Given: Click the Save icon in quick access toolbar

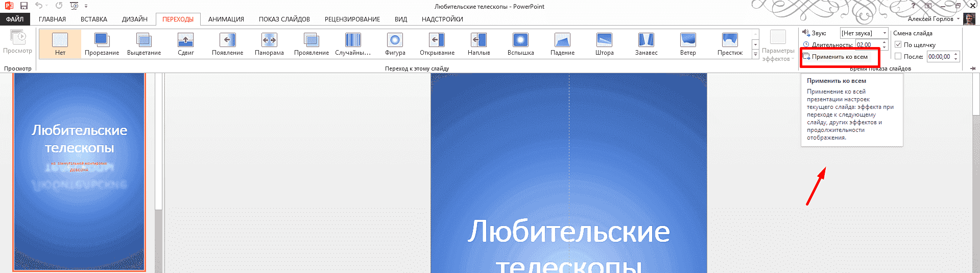Looking at the screenshot, I should (x=23, y=6).
